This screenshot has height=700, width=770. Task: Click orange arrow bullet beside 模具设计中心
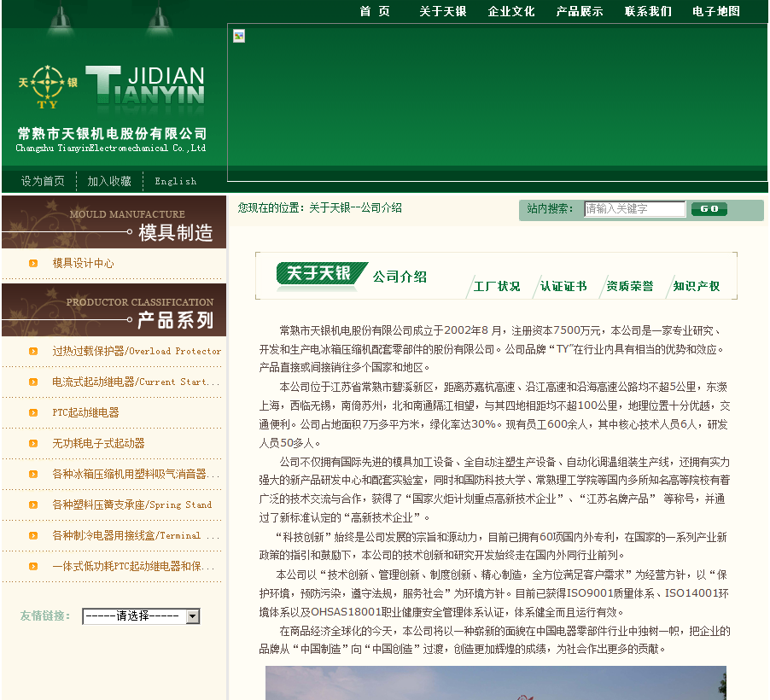point(33,263)
